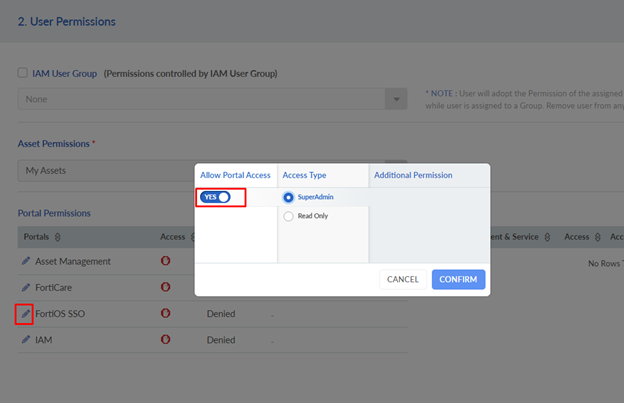Screen dimensions: 624x403
Task: Click the Allow Portal Access header
Action: (235, 175)
